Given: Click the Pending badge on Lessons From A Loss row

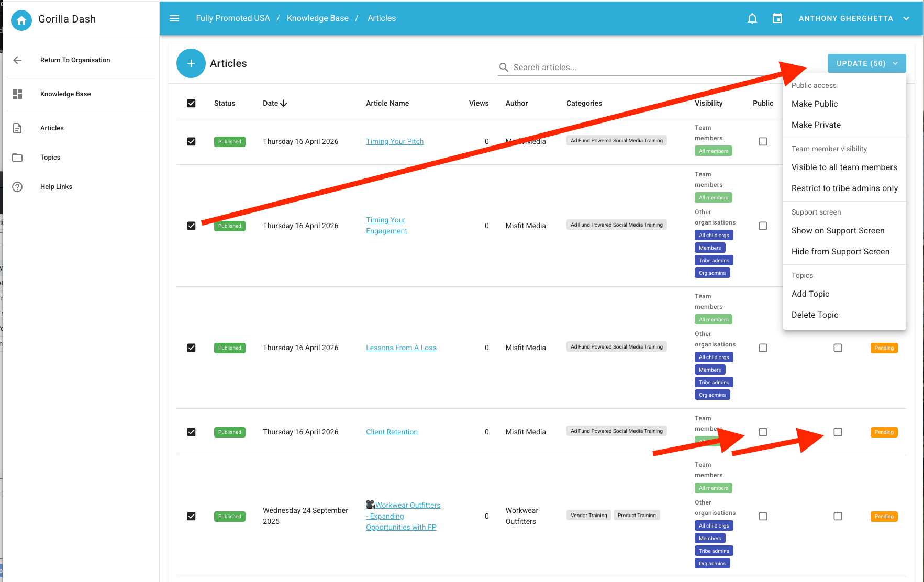Looking at the screenshot, I should [x=884, y=348].
